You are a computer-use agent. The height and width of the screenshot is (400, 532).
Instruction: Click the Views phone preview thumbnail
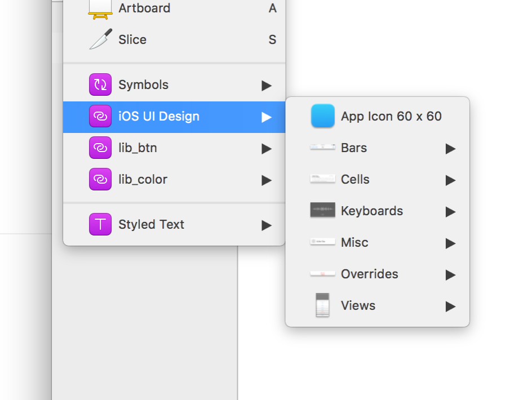pyautogui.click(x=322, y=305)
